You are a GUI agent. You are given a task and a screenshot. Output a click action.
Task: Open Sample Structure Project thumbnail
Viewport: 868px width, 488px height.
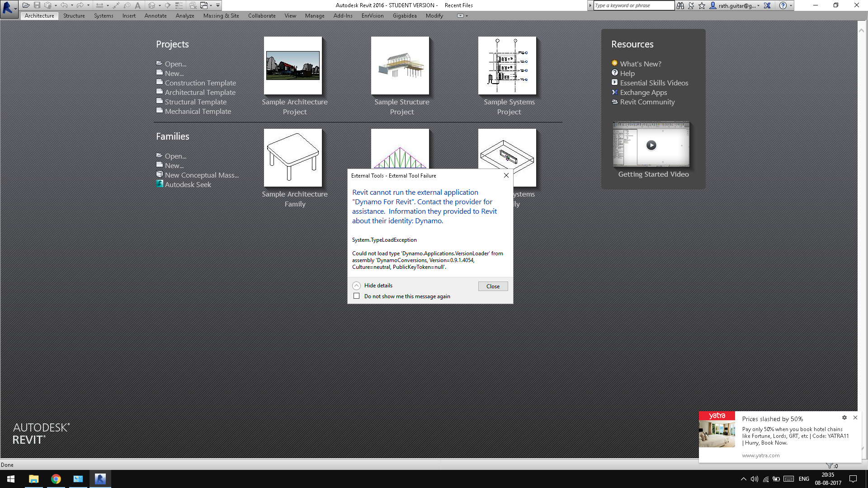click(400, 66)
